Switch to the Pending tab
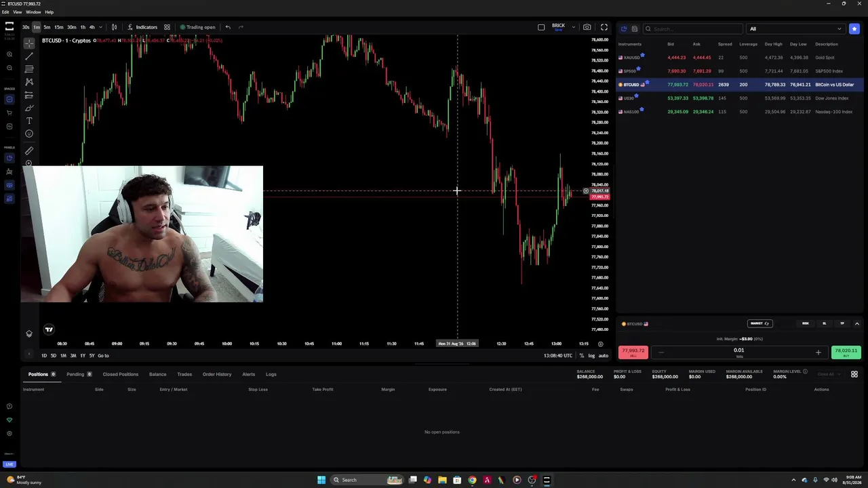868x488 pixels. point(79,374)
